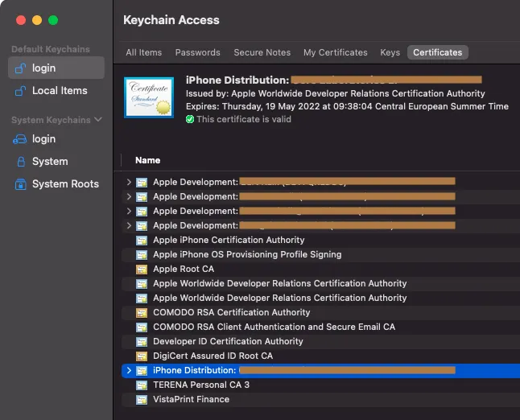
Task: Click the DigiCert Assured ID Root CA icon
Action: (142, 356)
